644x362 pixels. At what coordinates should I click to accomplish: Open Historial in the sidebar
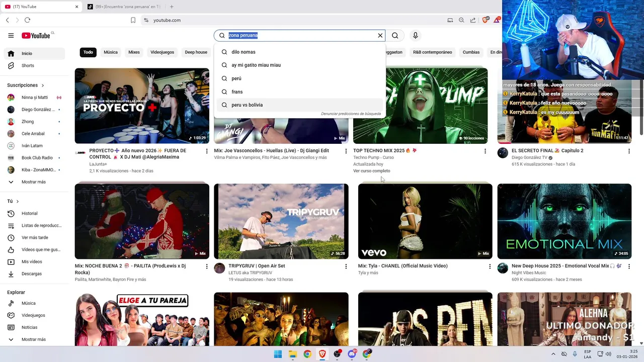click(x=34, y=213)
